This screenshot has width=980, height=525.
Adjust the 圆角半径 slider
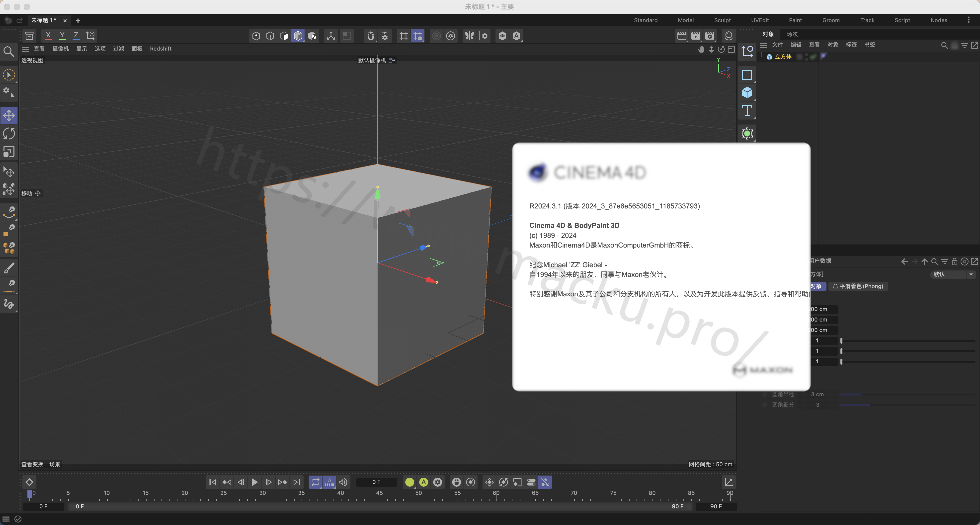[x=907, y=394]
